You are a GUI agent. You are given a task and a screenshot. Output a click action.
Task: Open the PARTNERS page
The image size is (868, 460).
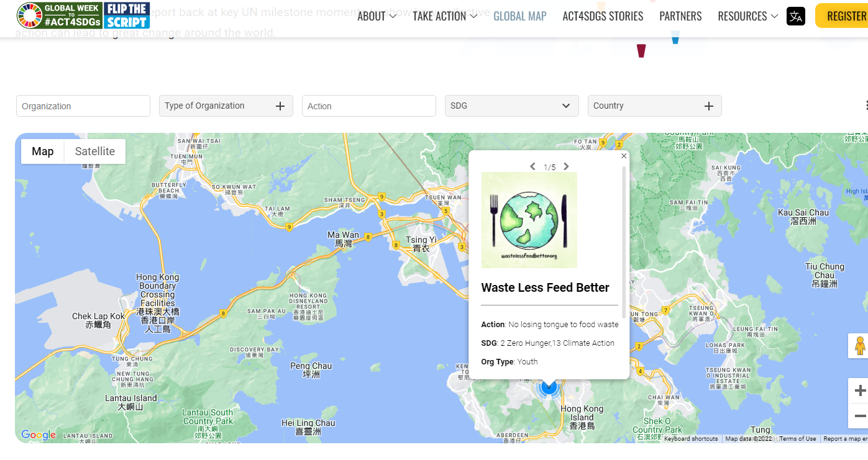[680, 17]
